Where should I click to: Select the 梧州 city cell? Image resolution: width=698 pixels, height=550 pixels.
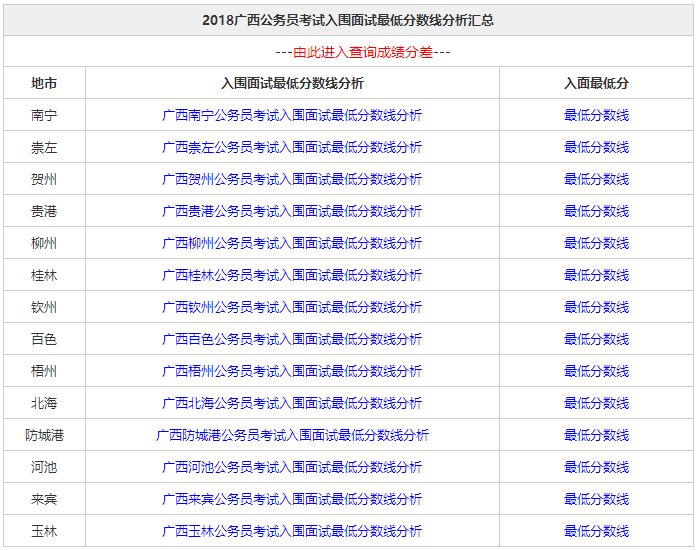pos(45,372)
